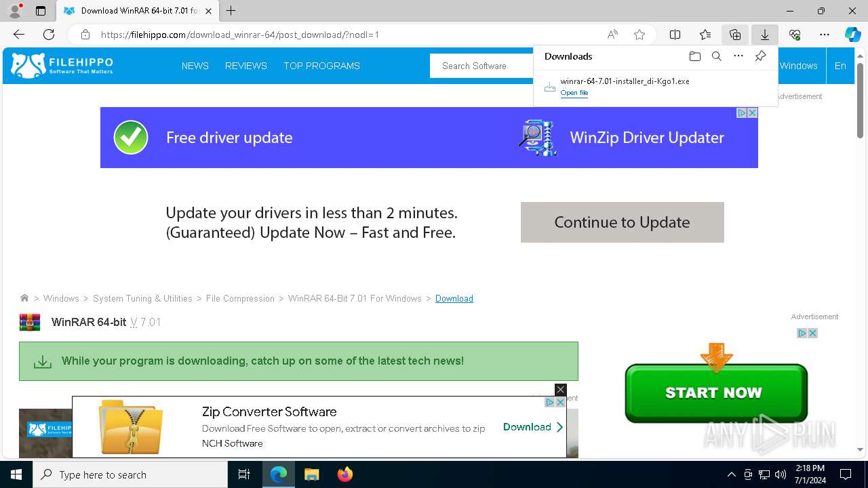Open Firefox in taskbar
868x488 pixels.
[345, 474]
